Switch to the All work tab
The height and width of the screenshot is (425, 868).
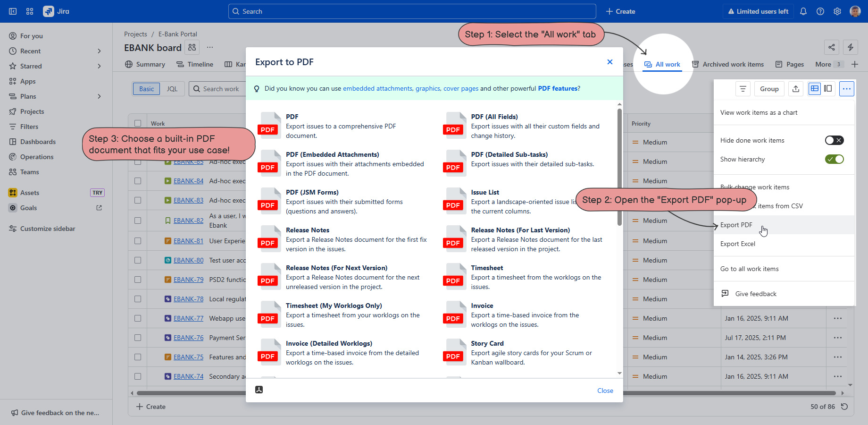[662, 64]
